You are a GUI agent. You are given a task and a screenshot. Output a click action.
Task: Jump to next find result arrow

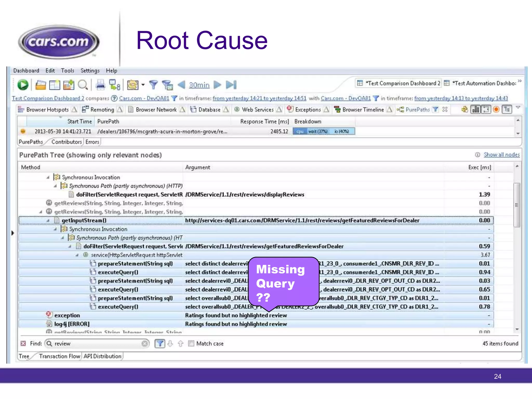pos(170,344)
